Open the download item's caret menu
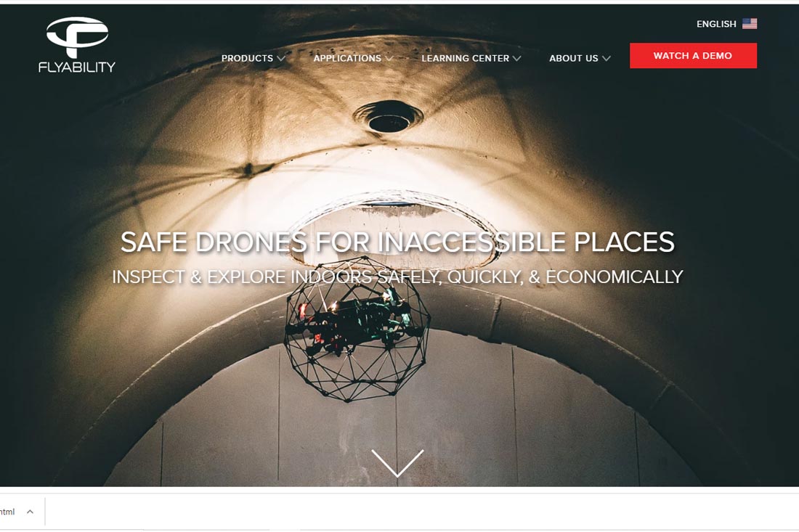The image size is (799, 532). coord(30,512)
